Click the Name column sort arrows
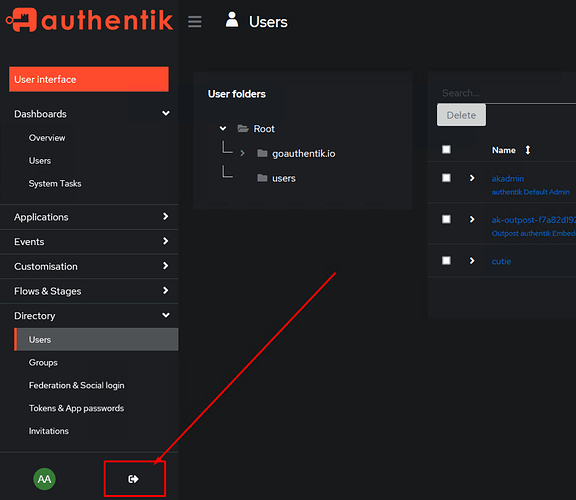Viewport: 576px width, 500px height. (528, 150)
